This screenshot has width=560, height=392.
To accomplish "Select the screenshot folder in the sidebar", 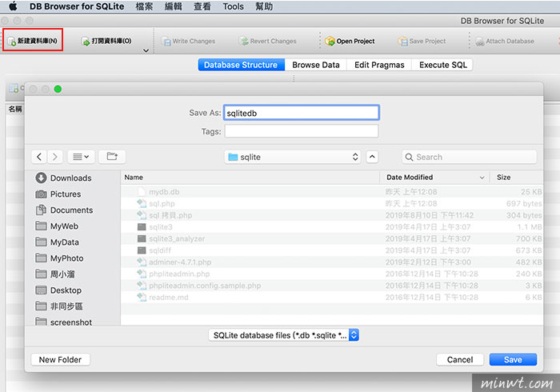I will (x=63, y=322).
